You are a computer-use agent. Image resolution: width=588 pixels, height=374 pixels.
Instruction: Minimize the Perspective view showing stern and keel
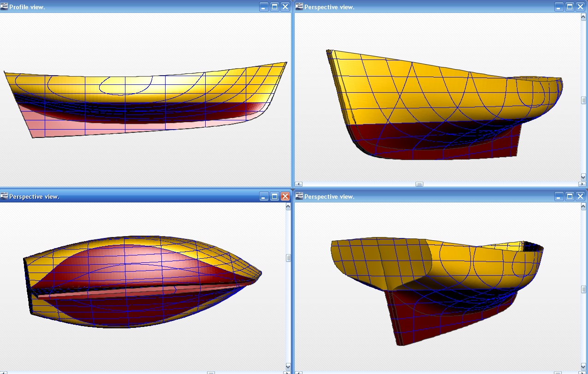pos(559,196)
